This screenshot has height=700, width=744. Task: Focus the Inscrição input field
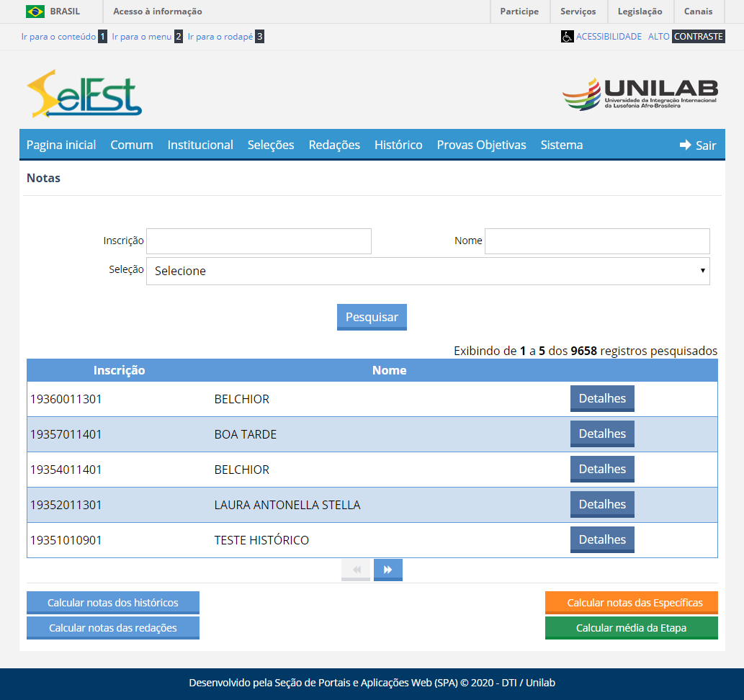pyautogui.click(x=259, y=241)
